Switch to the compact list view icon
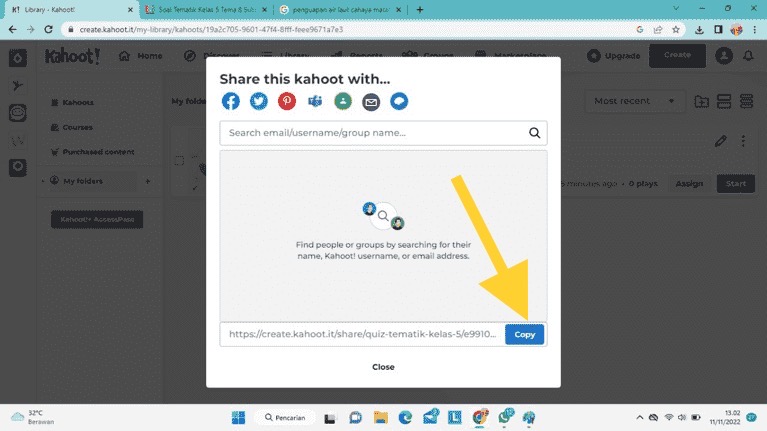Screen dimensions: 767x431 (746, 101)
